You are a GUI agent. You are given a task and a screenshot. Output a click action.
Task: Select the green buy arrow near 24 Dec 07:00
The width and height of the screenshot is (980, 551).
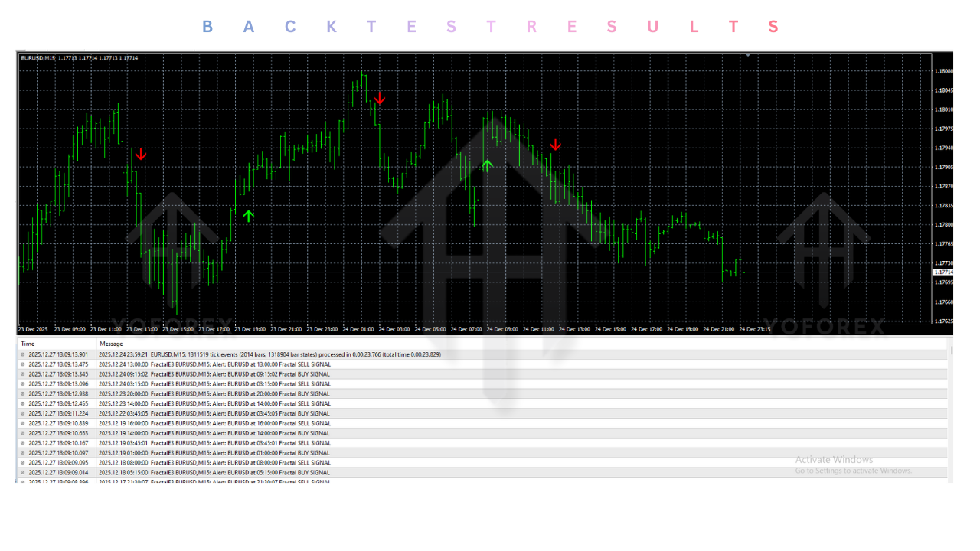click(x=488, y=165)
